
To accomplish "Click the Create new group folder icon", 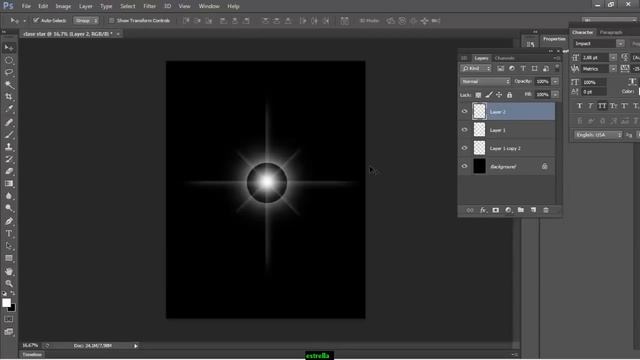I will (521, 210).
